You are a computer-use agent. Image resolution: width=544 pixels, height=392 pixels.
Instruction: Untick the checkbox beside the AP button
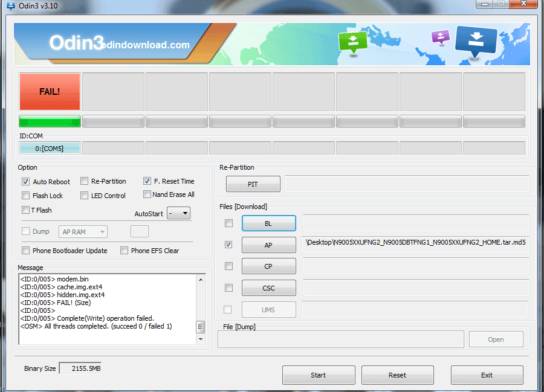pos(228,245)
